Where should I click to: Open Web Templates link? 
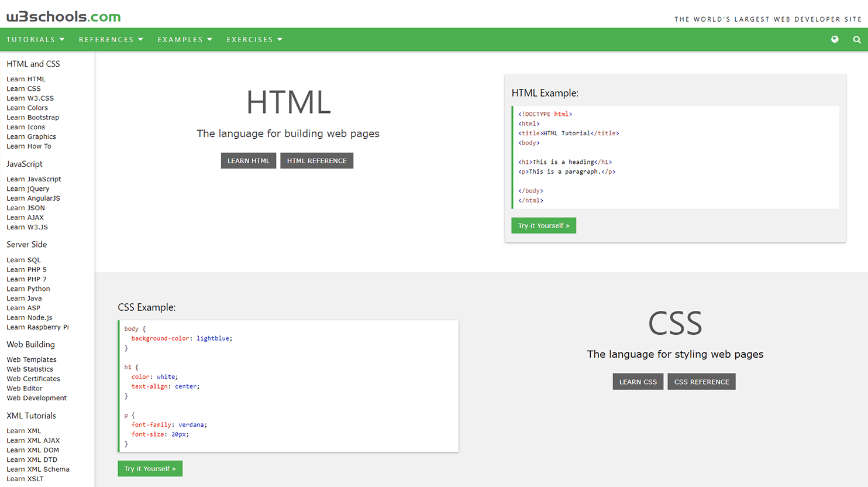[x=32, y=359]
